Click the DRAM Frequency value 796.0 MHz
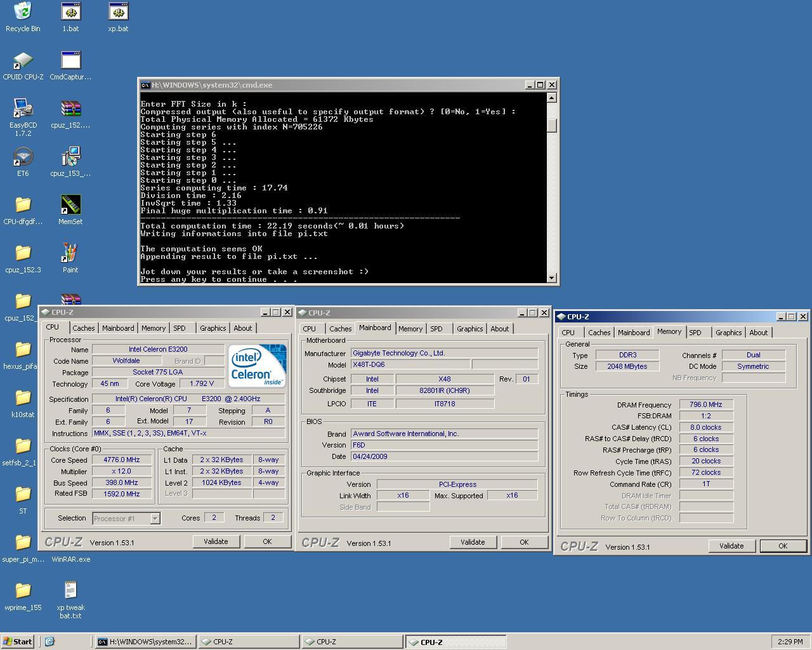Screen dimensions: 812x650 (x=706, y=404)
